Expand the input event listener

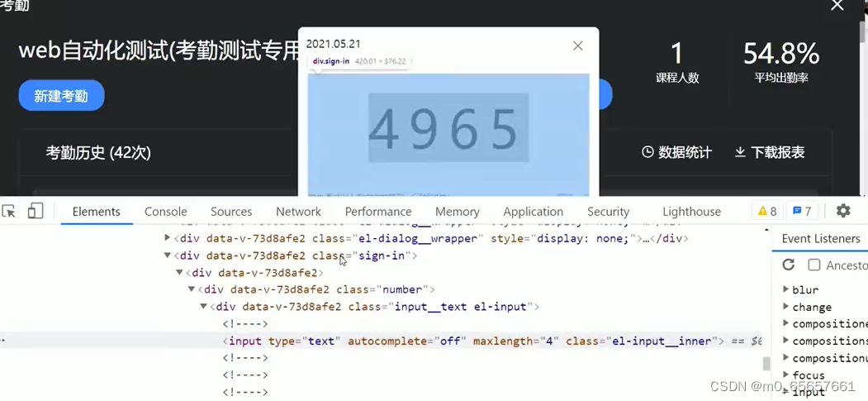pos(786,392)
